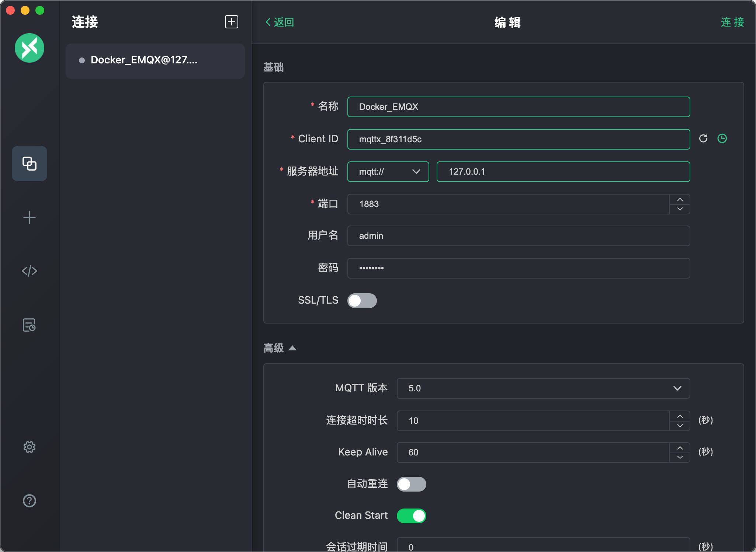Go back via 返回 link
Image resolution: width=756 pixels, height=552 pixels.
280,22
